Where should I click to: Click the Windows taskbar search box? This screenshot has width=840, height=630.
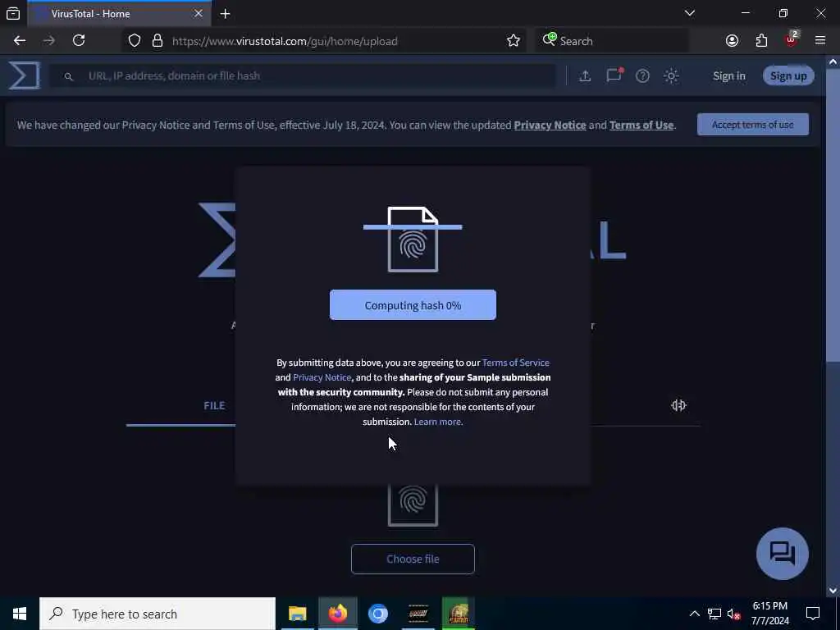click(x=157, y=614)
